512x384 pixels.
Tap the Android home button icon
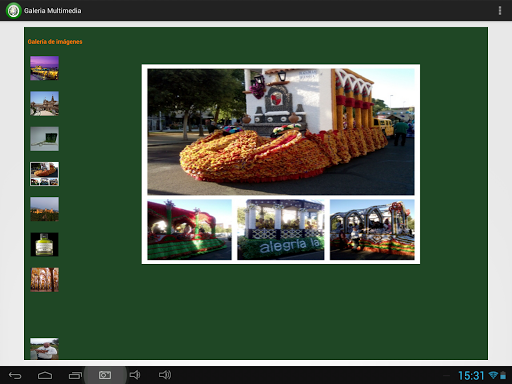(45, 376)
